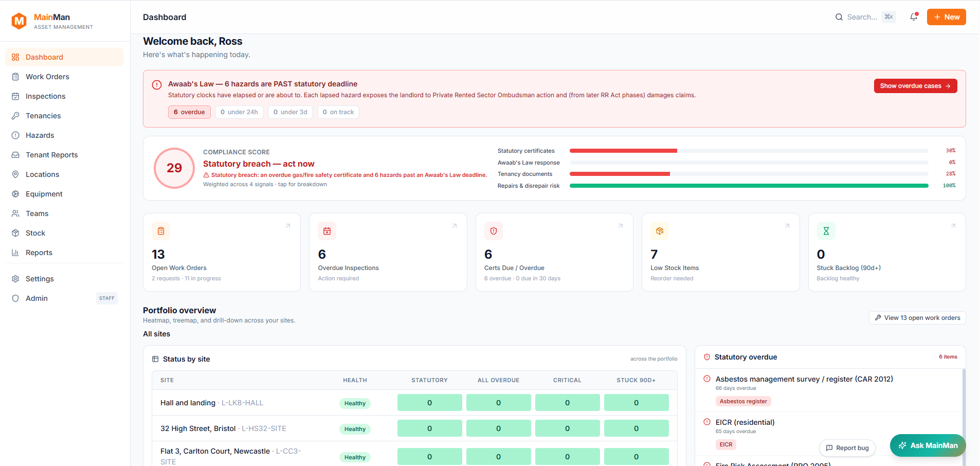Click the Hazards sidebar icon

[15, 135]
